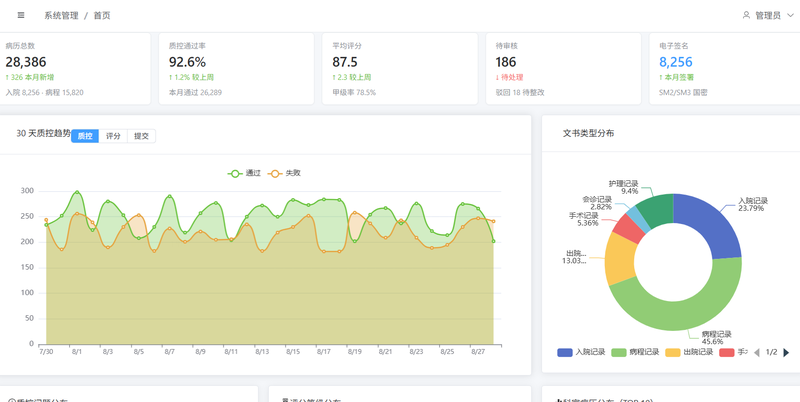Open the 待审核 186 card
The image size is (800, 402).
point(563,69)
